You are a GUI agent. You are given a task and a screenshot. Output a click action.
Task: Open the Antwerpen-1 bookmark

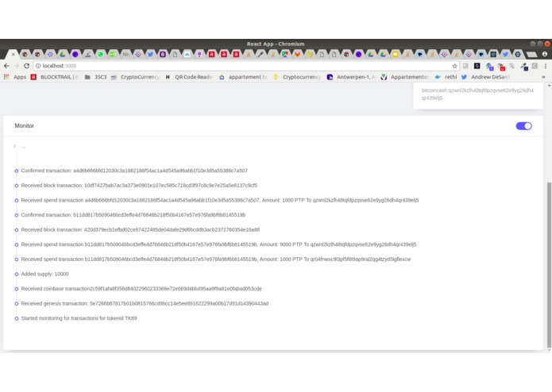point(351,77)
